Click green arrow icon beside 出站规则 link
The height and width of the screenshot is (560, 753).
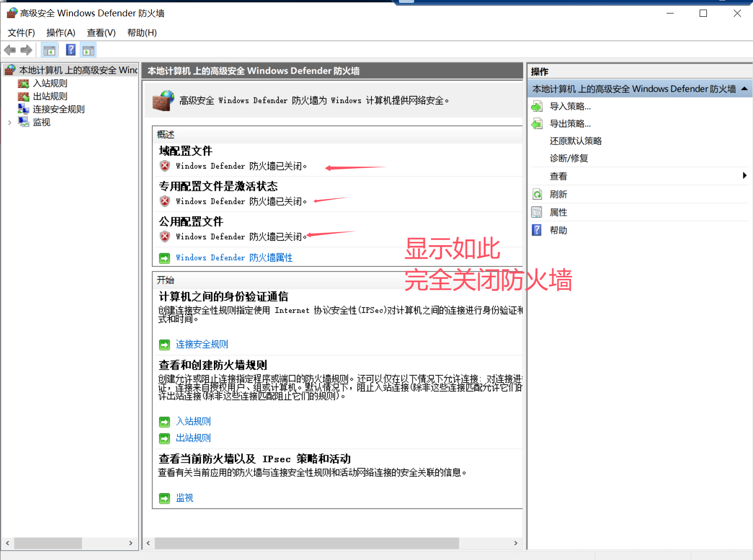(x=165, y=438)
